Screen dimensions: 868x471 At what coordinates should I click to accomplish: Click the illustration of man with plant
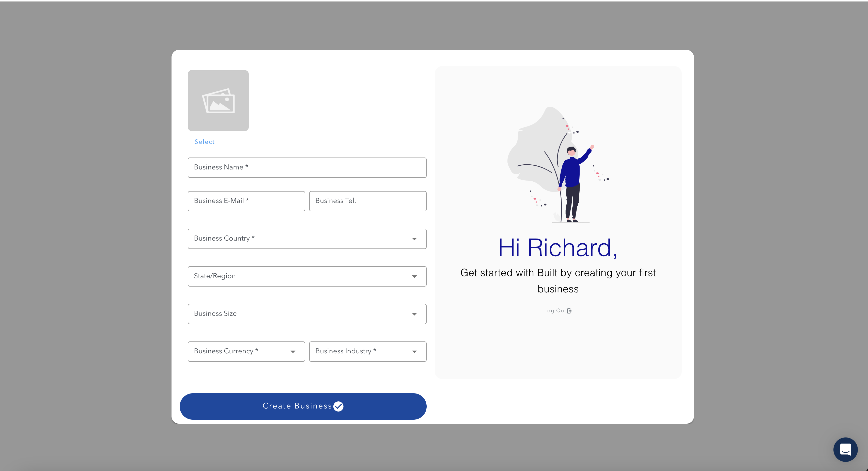click(558, 165)
